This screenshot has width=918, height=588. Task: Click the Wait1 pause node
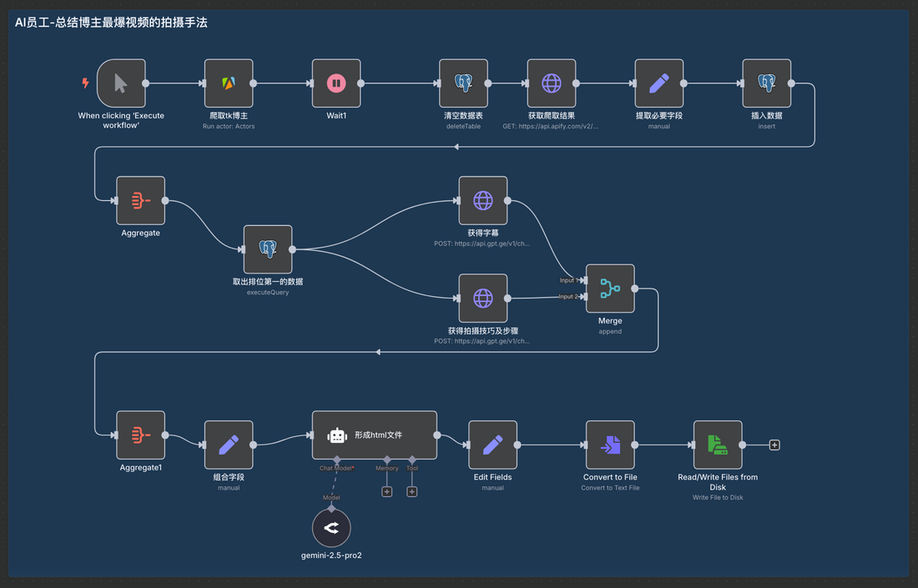[336, 83]
